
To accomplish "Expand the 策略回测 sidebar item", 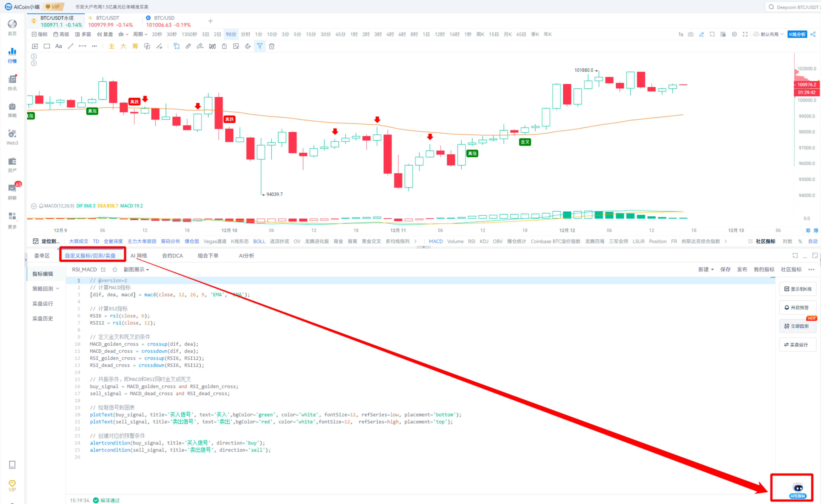I will (x=46, y=289).
